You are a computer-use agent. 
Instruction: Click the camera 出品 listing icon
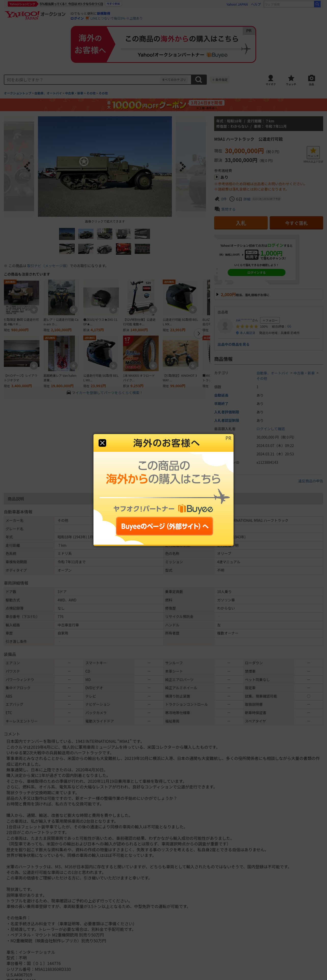click(311, 78)
